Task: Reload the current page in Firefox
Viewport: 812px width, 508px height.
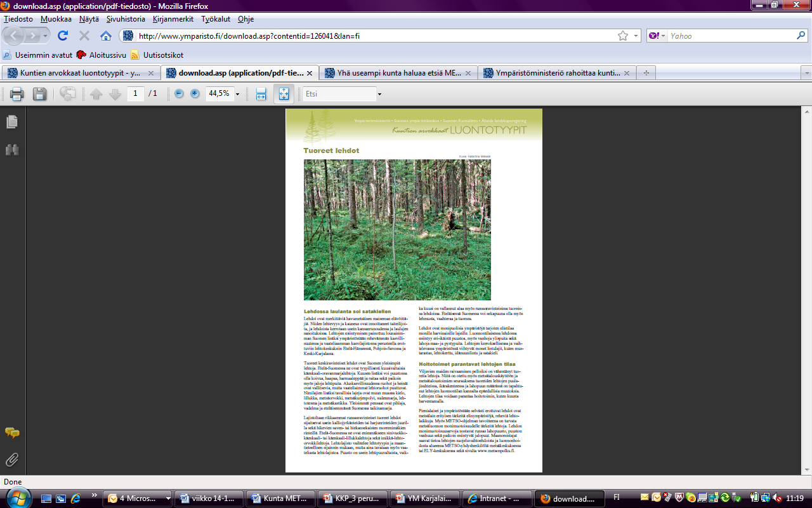Action: pyautogui.click(x=63, y=36)
